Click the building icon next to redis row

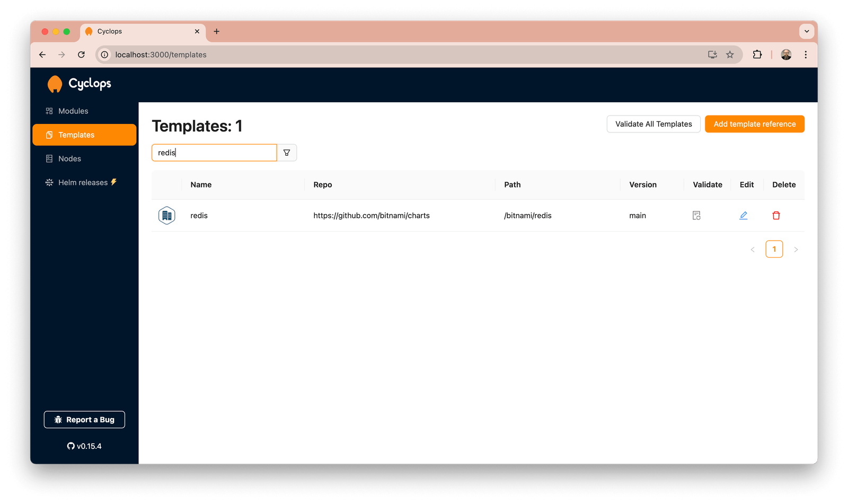point(166,215)
